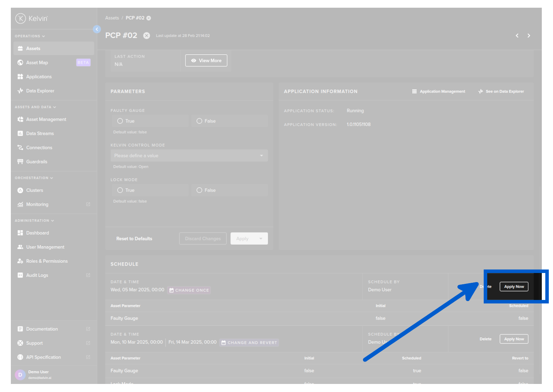Click the View More button
Screen dimensions: 553x392
[x=206, y=61]
